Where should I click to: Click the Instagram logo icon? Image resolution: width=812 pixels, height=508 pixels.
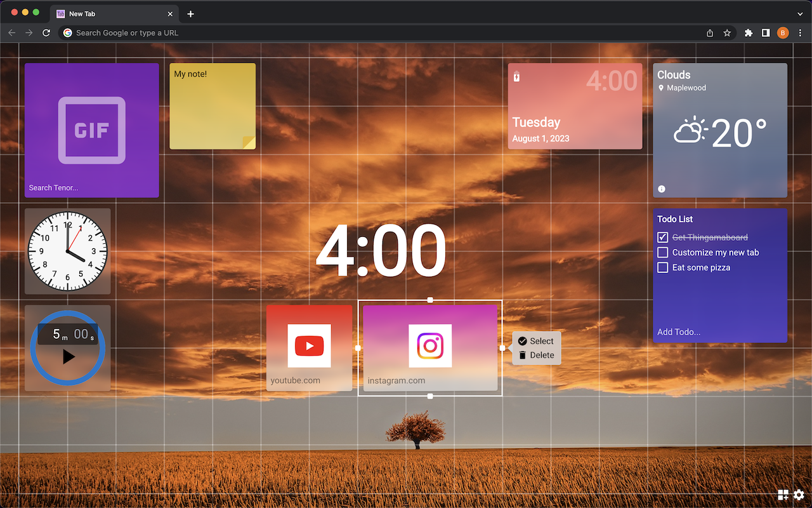[430, 346]
